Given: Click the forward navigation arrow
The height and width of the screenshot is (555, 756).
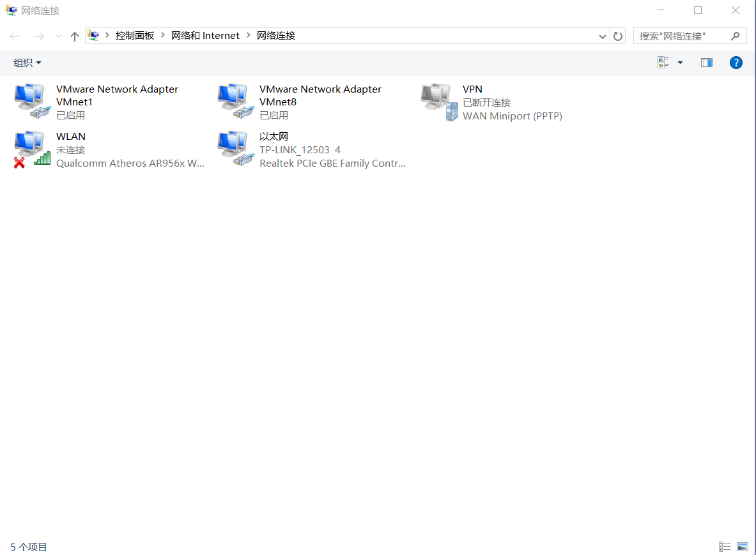Looking at the screenshot, I should [39, 36].
